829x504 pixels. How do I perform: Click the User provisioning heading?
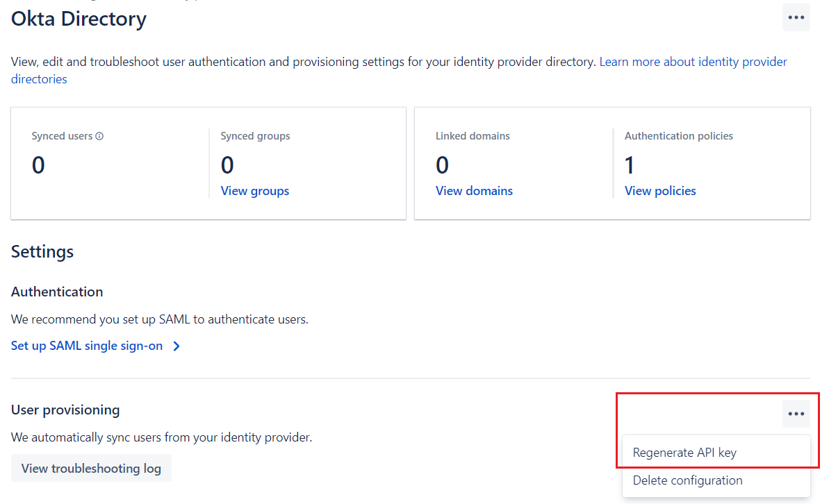[x=65, y=410]
